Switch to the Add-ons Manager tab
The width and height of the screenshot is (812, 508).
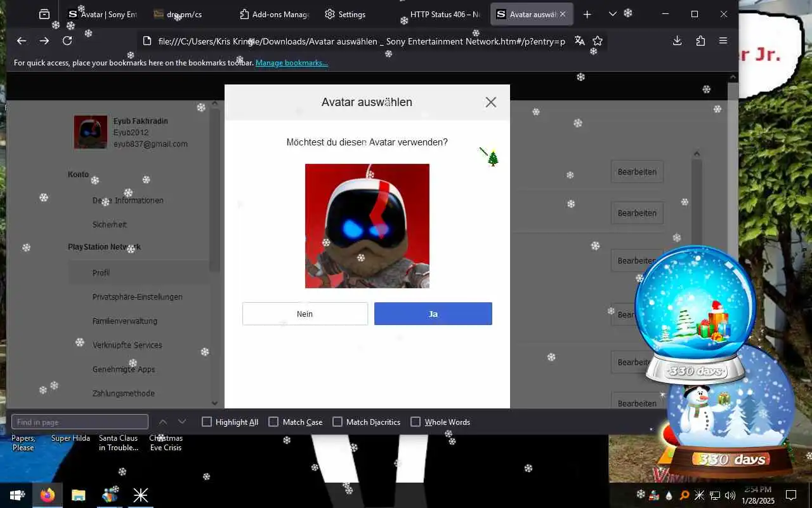point(274,14)
